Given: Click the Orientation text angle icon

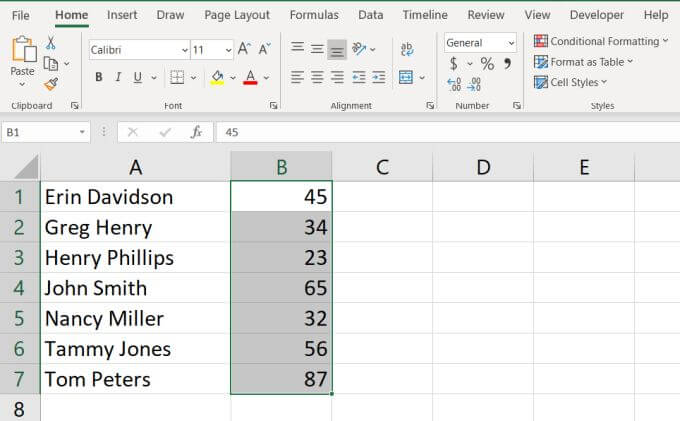Looking at the screenshot, I should tap(359, 49).
